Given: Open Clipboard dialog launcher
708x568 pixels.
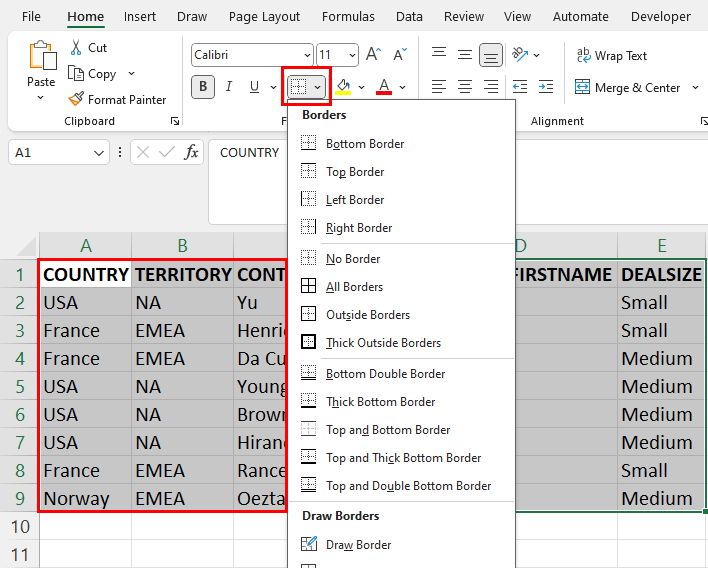Looking at the screenshot, I should click(x=175, y=121).
